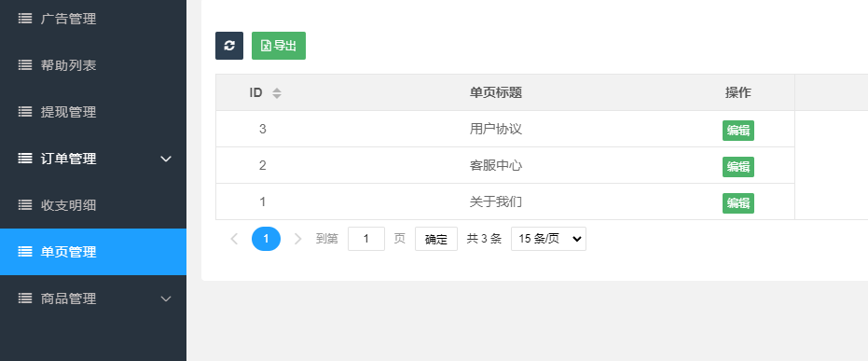Edit the 客服中心 row
Viewport: 868px width, 361px height.
(x=737, y=167)
